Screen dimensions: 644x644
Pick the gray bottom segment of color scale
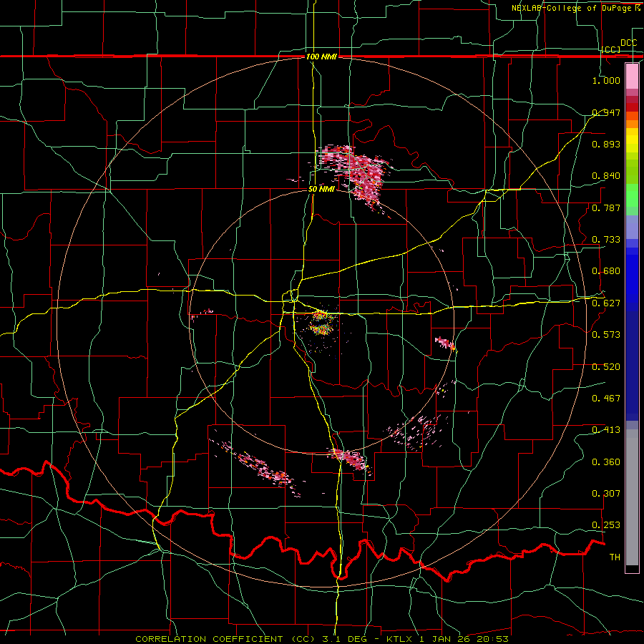[632, 497]
